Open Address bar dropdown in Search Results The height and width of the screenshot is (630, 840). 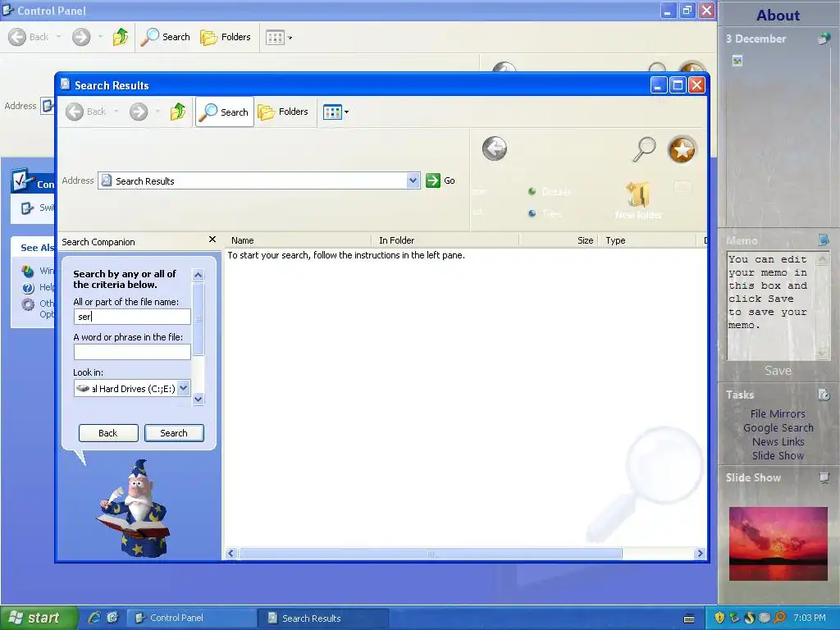click(413, 180)
